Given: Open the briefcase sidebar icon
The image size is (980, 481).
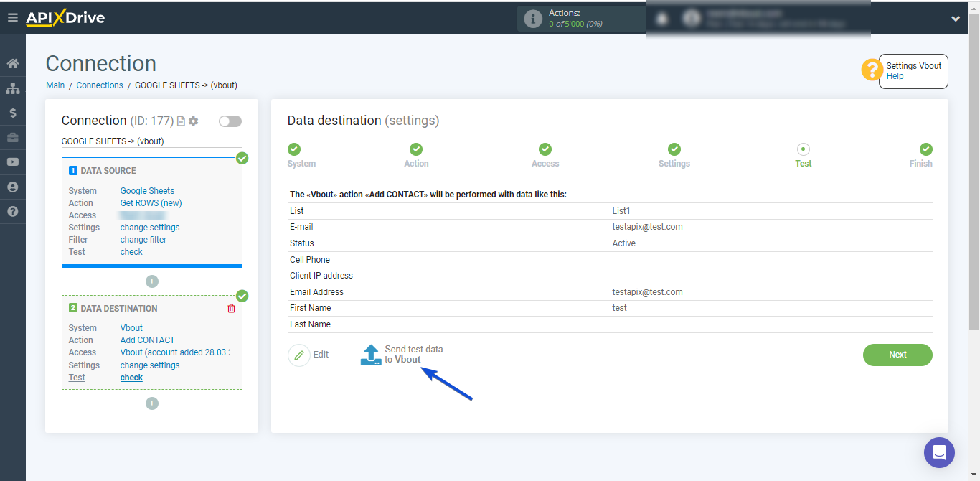Looking at the screenshot, I should (x=12, y=137).
